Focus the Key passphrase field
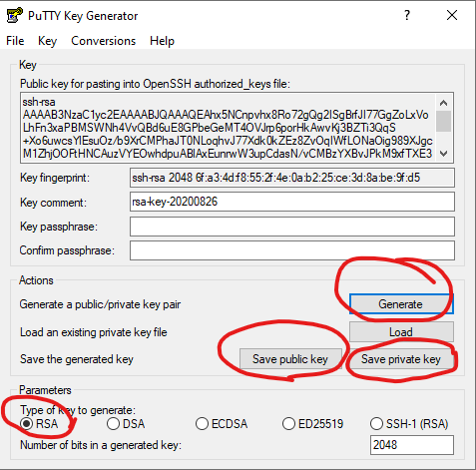The width and height of the screenshot is (476, 470). click(x=292, y=227)
